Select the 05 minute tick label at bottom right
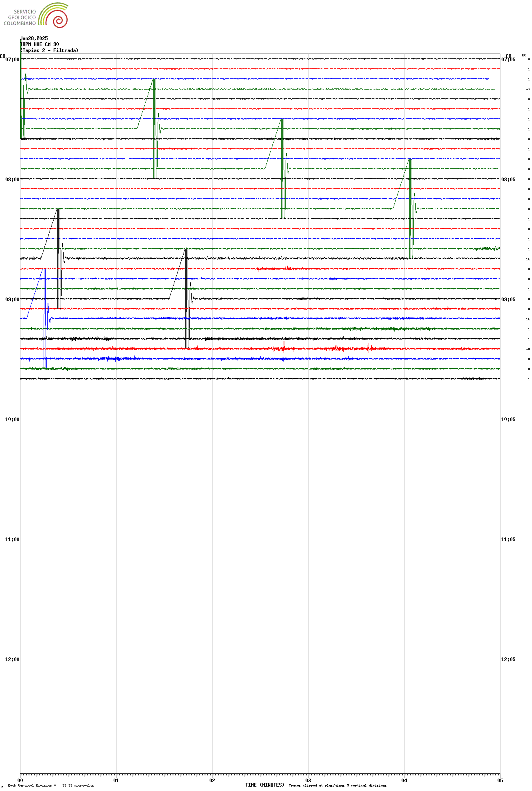This screenshot has width=532, height=791. [x=500, y=780]
